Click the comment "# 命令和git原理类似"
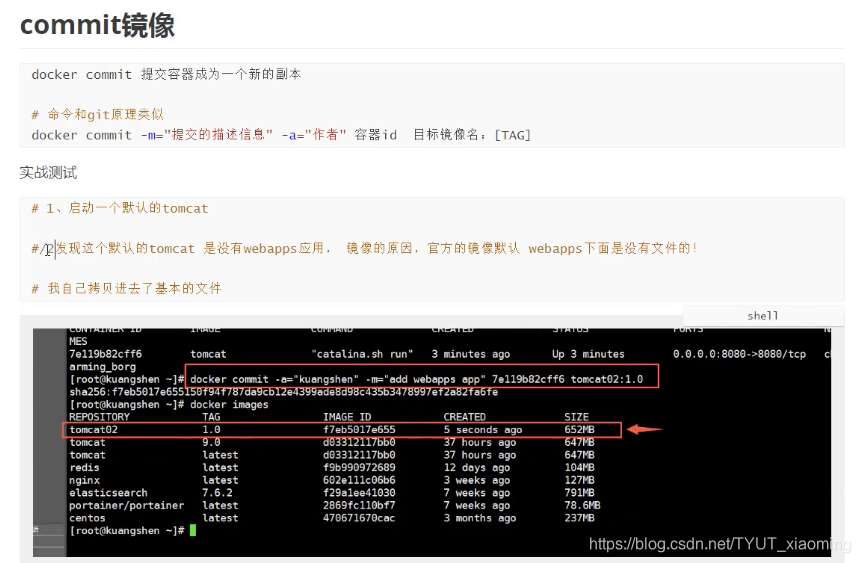Screen dimensions: 860x563 (98, 114)
